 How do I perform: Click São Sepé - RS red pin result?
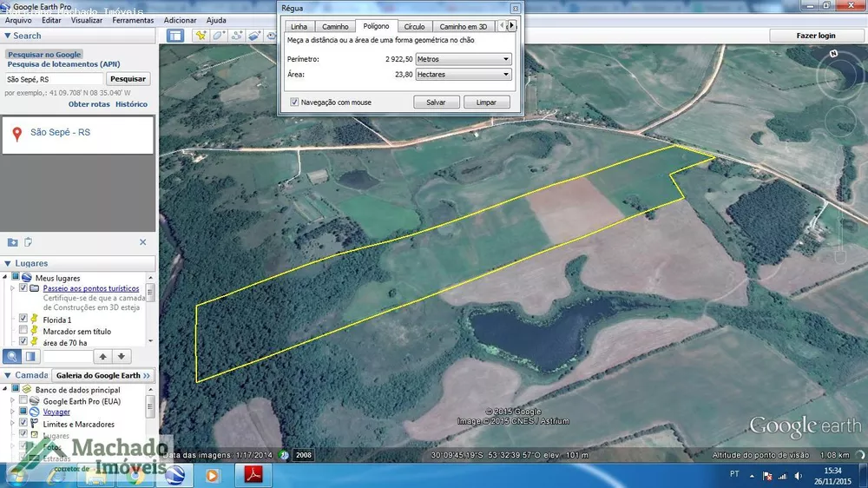click(17, 134)
